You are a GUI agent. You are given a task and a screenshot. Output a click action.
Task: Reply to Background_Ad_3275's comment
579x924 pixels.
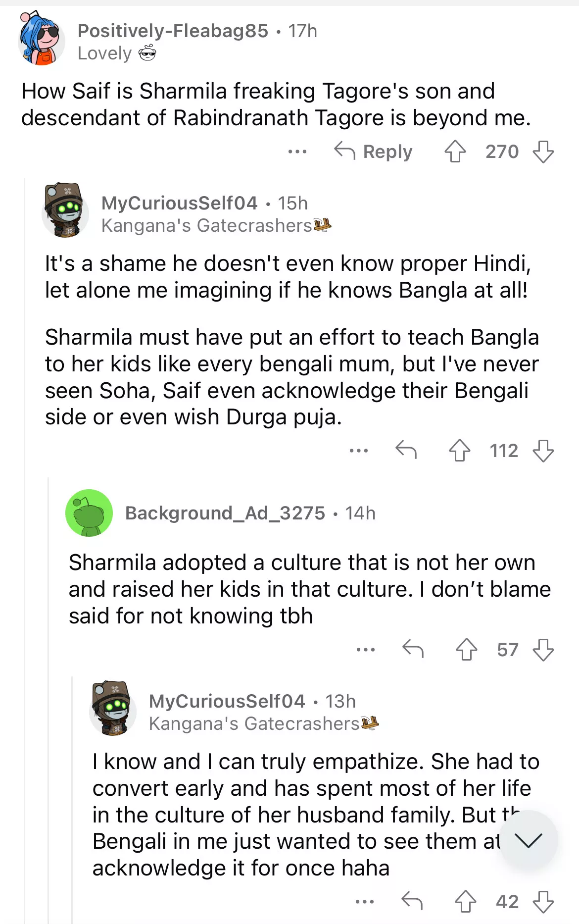(x=413, y=649)
